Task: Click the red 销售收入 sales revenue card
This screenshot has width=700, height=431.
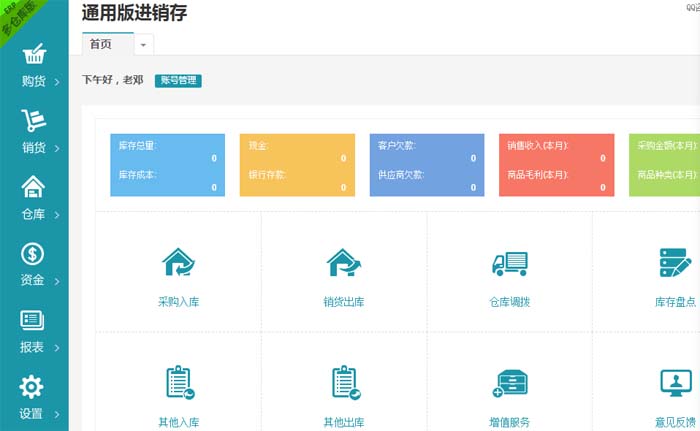Action: [556, 165]
